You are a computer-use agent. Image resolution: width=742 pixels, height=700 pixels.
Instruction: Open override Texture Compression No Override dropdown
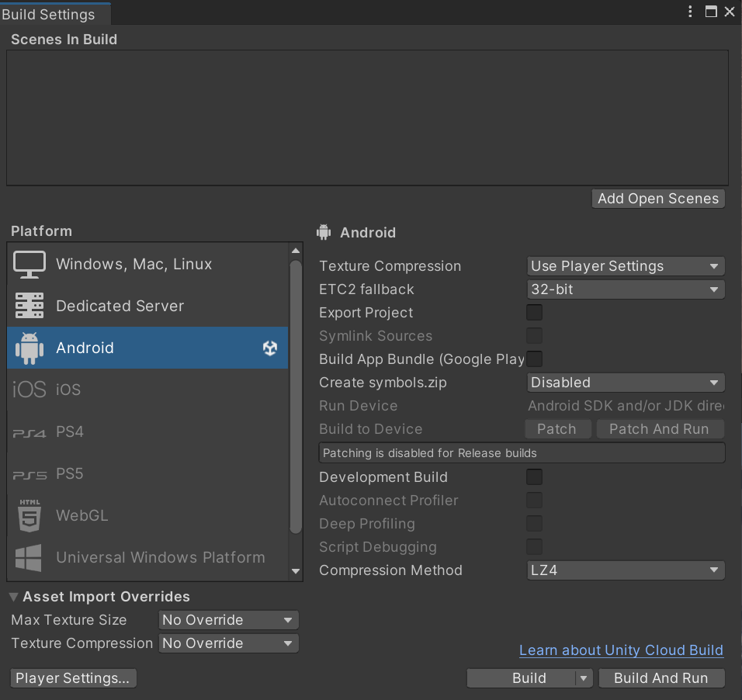[228, 643]
